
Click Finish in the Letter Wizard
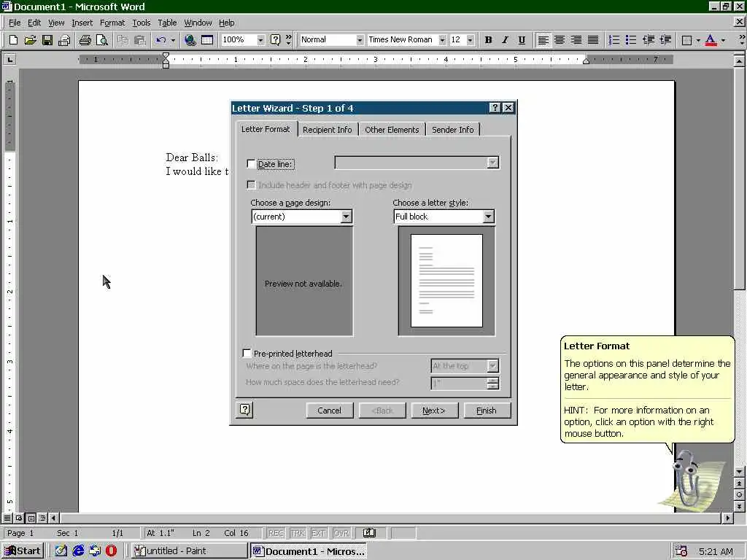487,410
